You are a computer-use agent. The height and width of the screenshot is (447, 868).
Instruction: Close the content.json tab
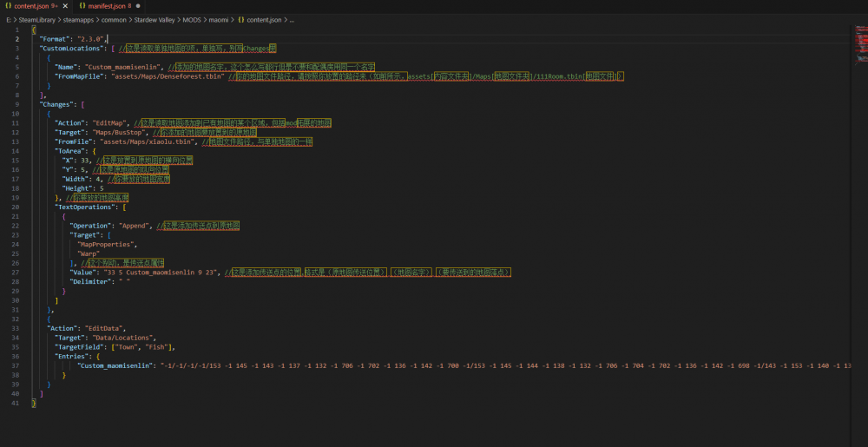click(65, 5)
